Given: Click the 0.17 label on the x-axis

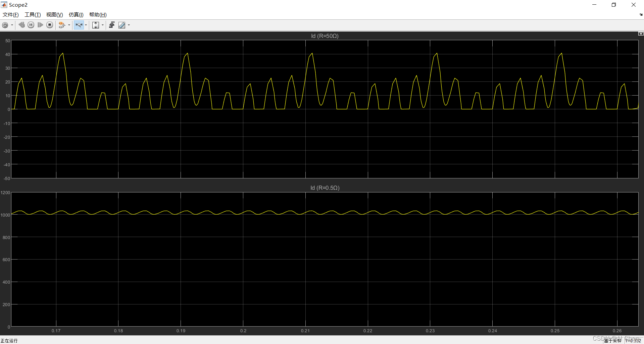Looking at the screenshot, I should pyautogui.click(x=56, y=331).
